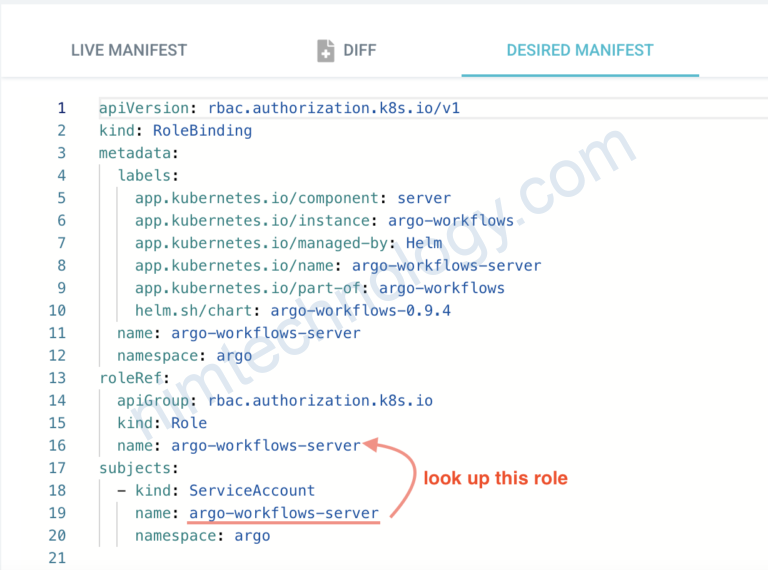The image size is (768, 570).
Task: Select the text 'RoleBinding' on line 2
Action: [x=202, y=130]
